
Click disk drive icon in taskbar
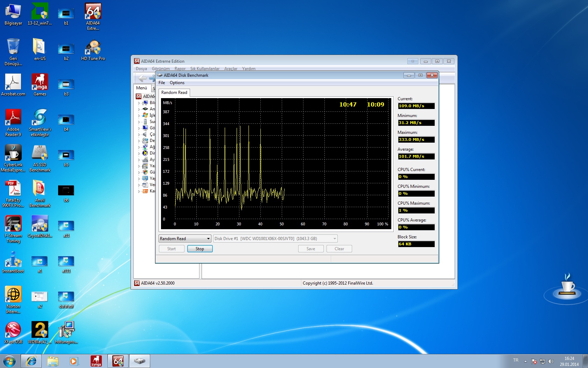(x=140, y=361)
